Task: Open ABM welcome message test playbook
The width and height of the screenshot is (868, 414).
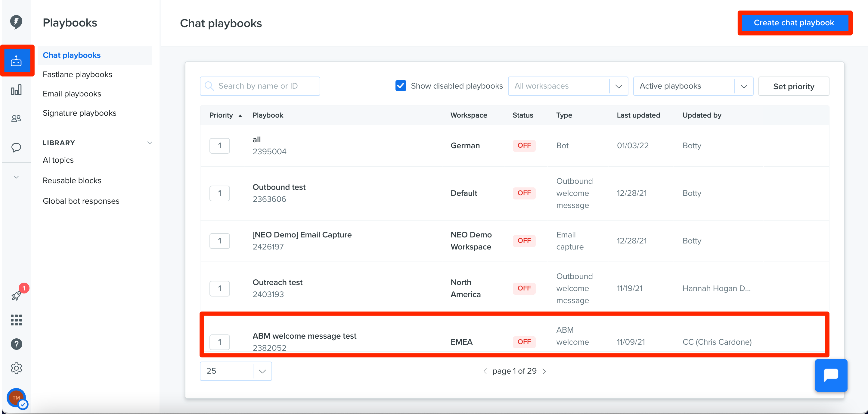Action: pyautogui.click(x=304, y=336)
